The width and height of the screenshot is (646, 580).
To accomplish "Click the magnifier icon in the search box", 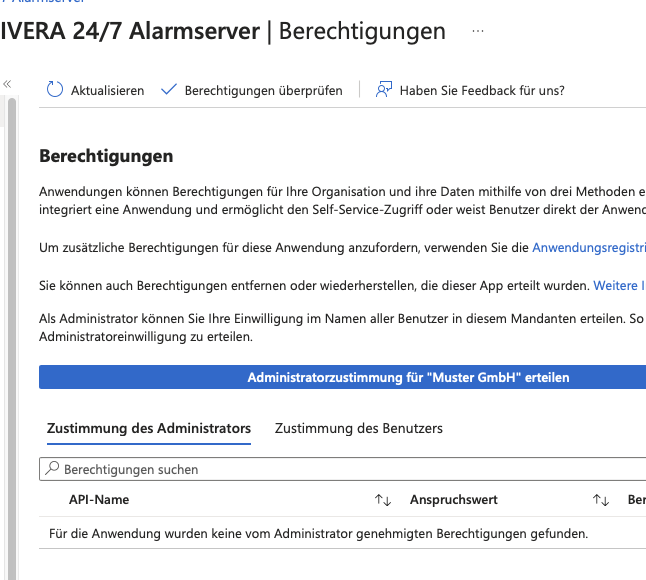I will pyautogui.click(x=53, y=469).
